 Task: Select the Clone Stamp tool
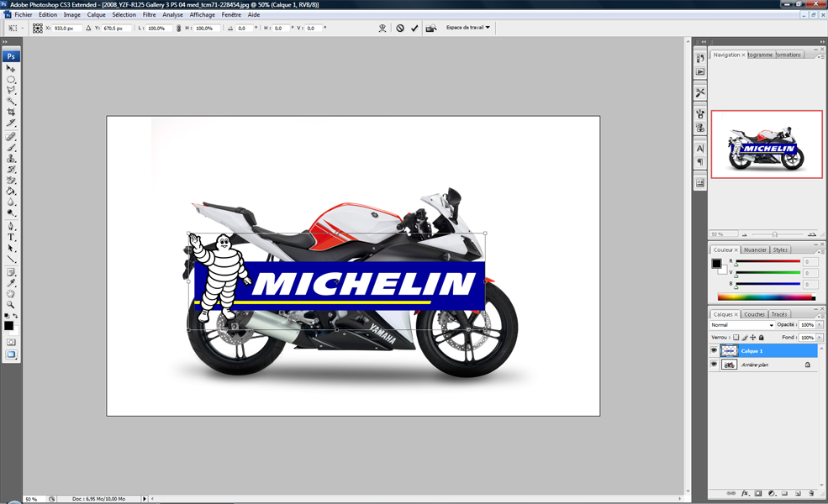click(x=11, y=158)
